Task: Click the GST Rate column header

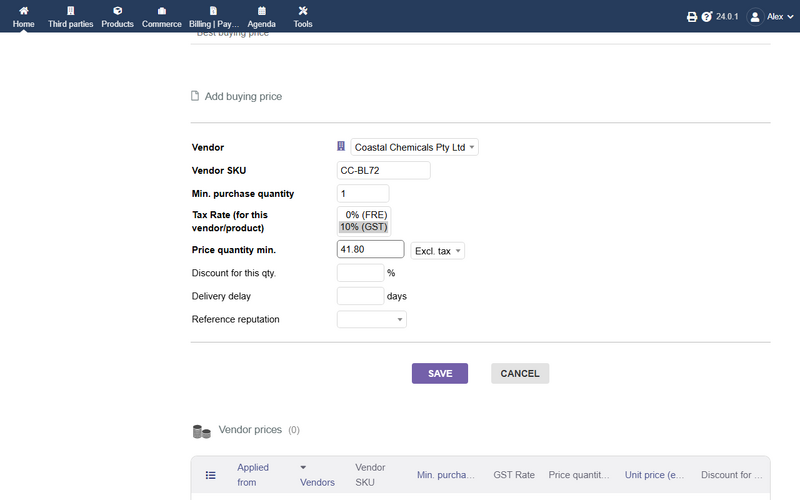Action: coord(514,475)
